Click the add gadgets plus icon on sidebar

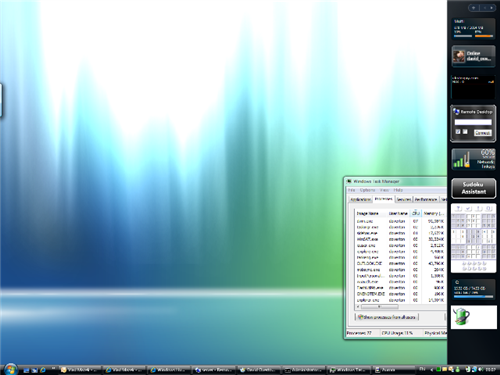click(474, 8)
